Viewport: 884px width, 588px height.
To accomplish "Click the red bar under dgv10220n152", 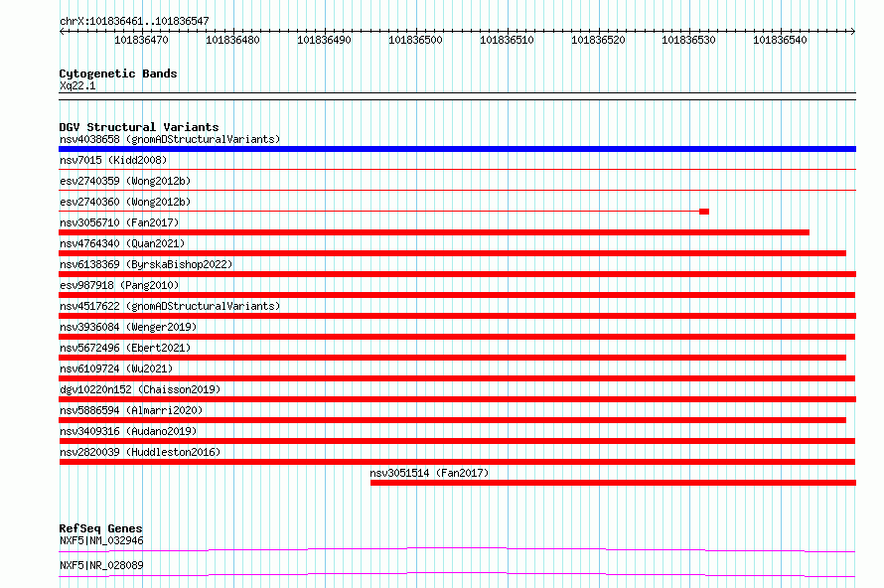I will (457, 399).
